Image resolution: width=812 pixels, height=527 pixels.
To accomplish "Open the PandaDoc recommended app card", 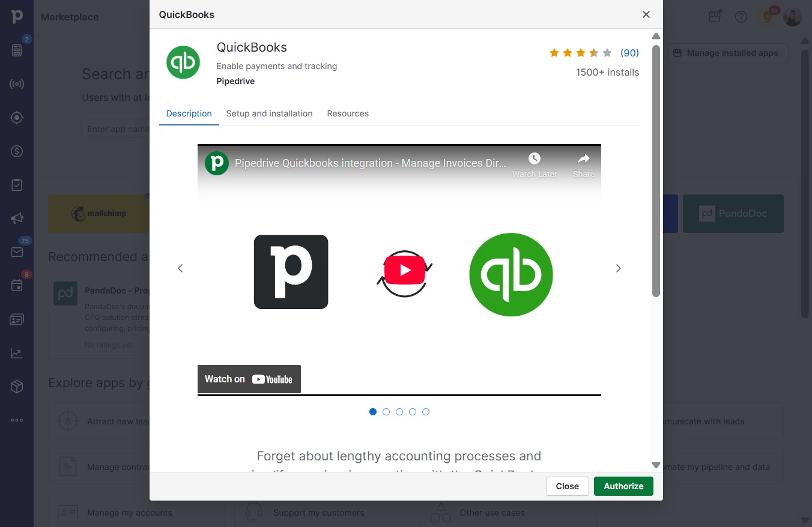I will [99, 317].
